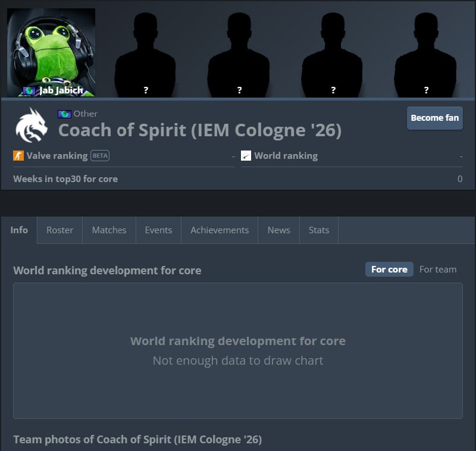Click the World ranking link

pyautogui.click(x=286, y=156)
